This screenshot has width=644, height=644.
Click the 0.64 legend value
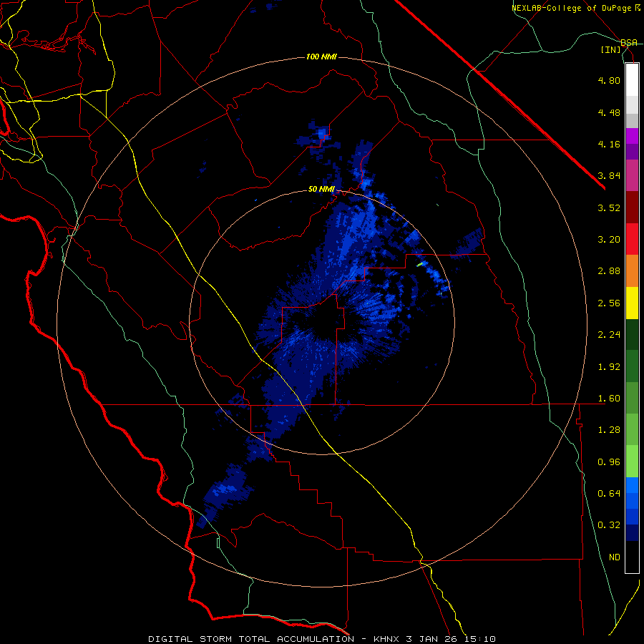(x=609, y=494)
